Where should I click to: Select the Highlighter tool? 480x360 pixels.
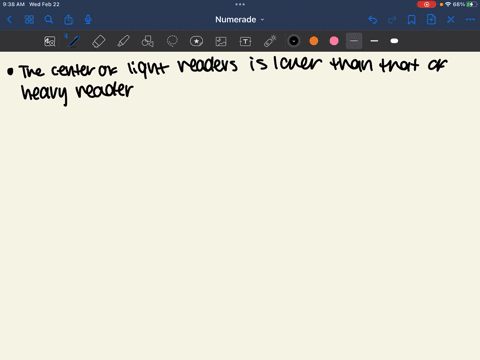(x=123, y=41)
